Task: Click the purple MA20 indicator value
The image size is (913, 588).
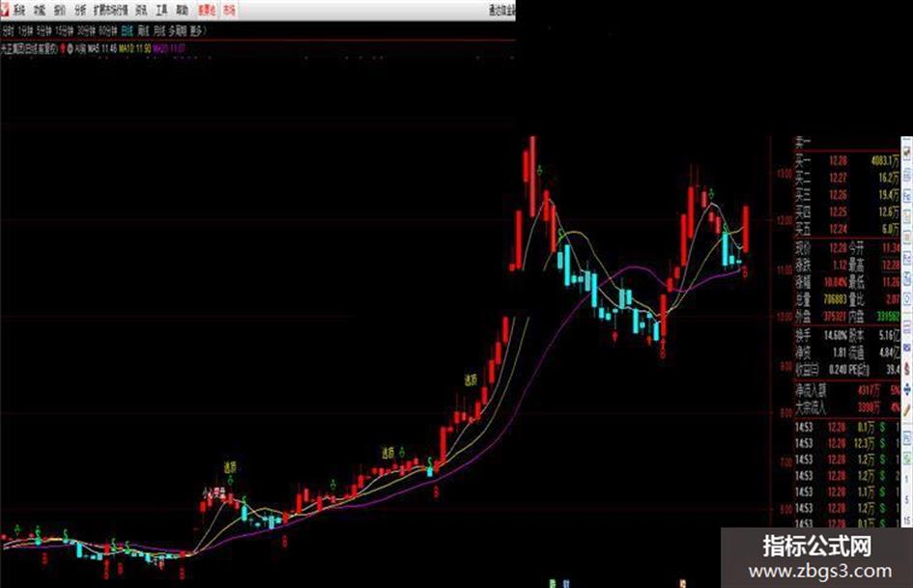Action: click(x=169, y=49)
